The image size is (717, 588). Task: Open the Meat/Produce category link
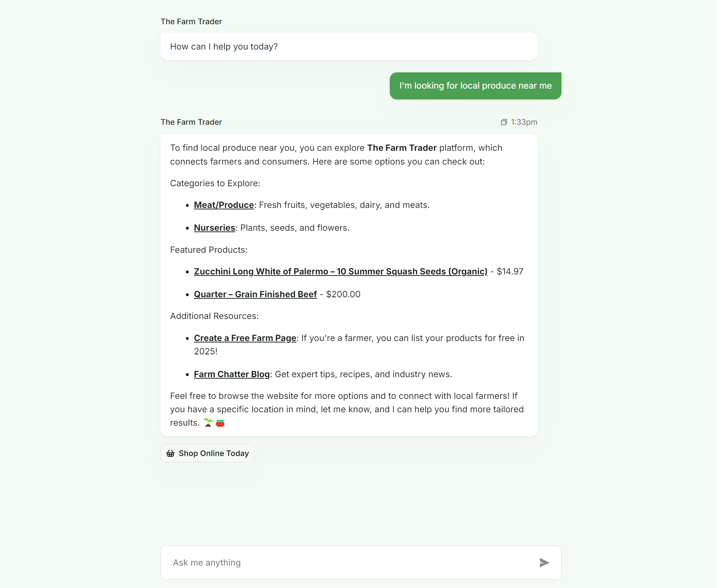coord(224,205)
